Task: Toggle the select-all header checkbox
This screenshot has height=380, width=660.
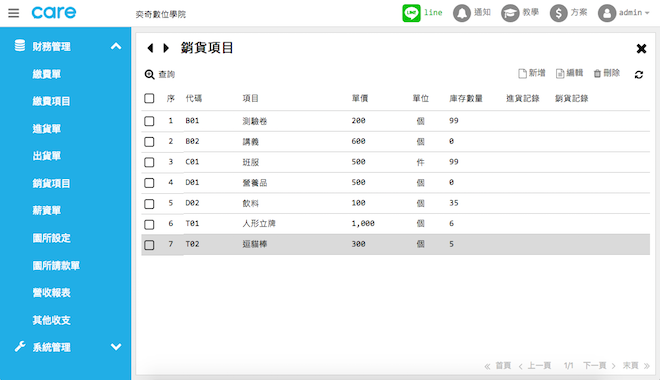Action: (x=149, y=98)
